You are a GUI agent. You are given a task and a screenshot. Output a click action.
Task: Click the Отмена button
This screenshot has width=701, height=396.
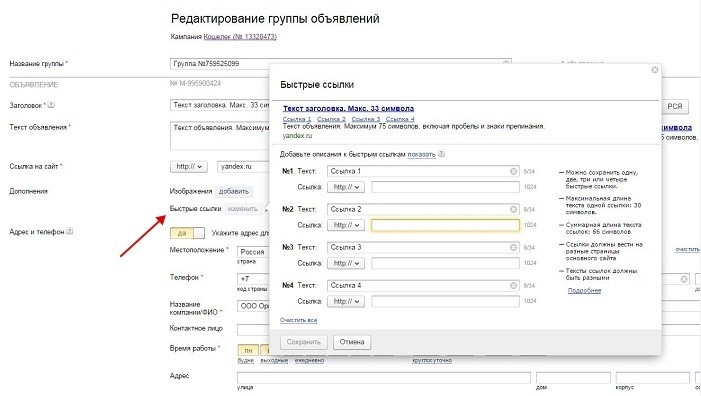[x=352, y=342]
